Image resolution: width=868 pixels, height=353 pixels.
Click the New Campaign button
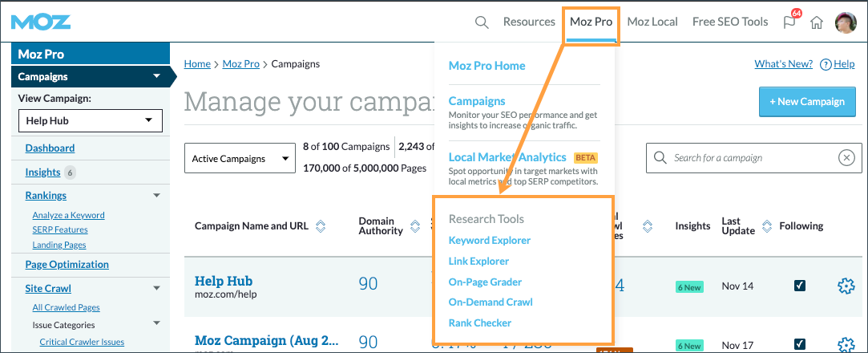pyautogui.click(x=807, y=102)
